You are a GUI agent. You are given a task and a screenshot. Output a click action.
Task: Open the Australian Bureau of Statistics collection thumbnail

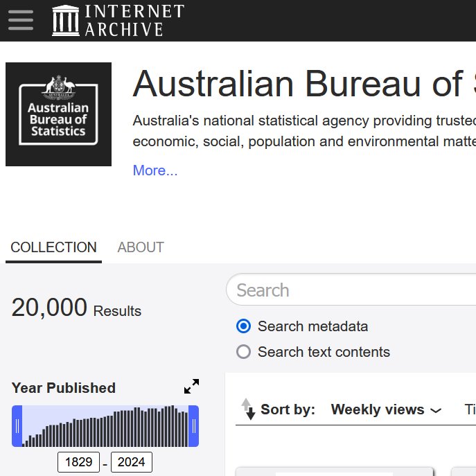[x=59, y=114]
